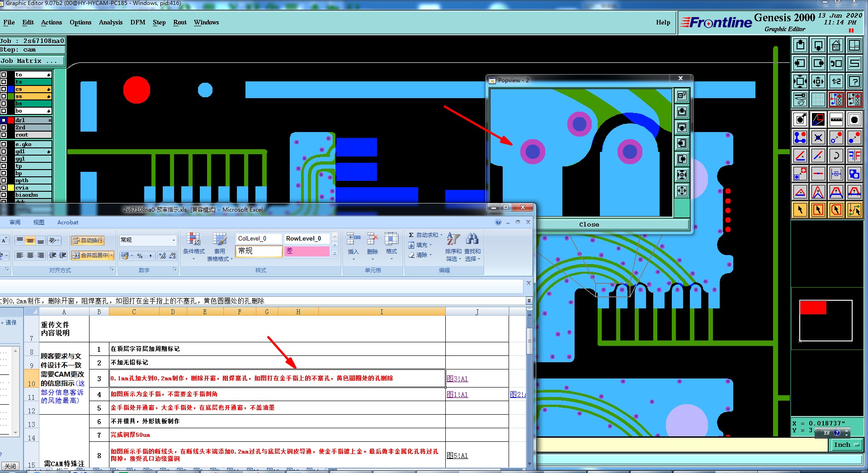Open the File menu
The image size is (868, 473).
[9, 23]
